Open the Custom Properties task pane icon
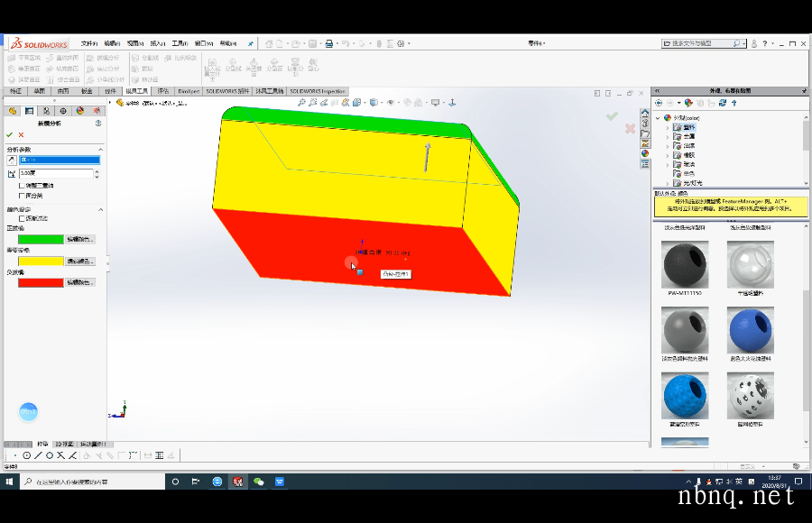The height and width of the screenshot is (523, 812). click(645, 163)
